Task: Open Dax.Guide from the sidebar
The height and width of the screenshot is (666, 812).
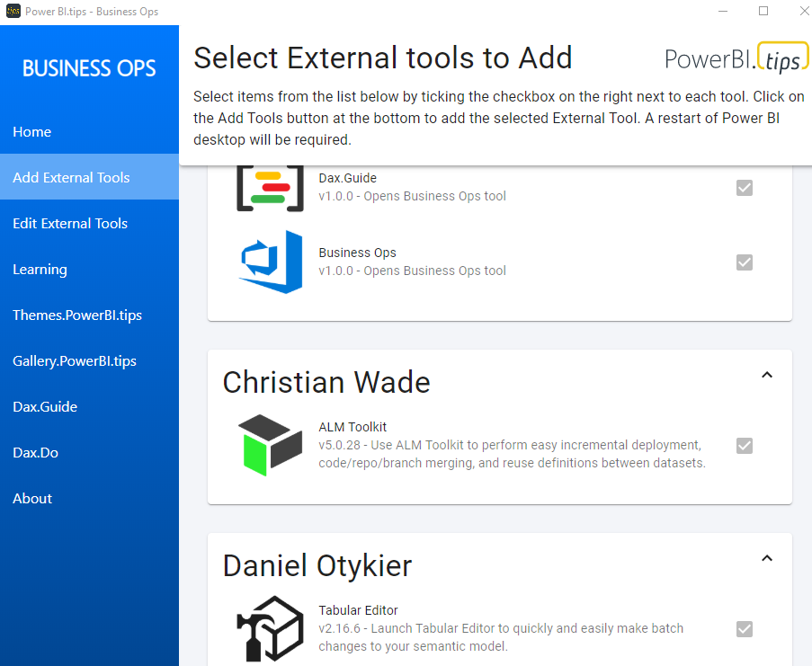Action: (90, 406)
